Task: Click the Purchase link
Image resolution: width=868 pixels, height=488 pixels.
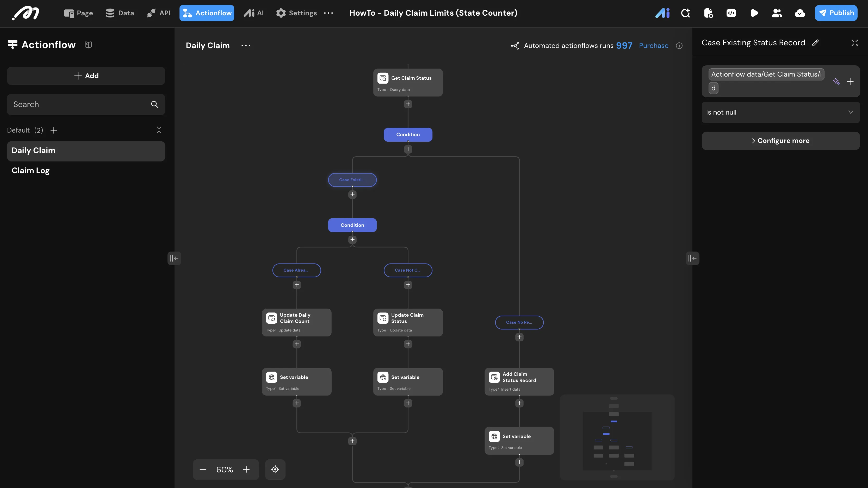Action: pos(653,46)
